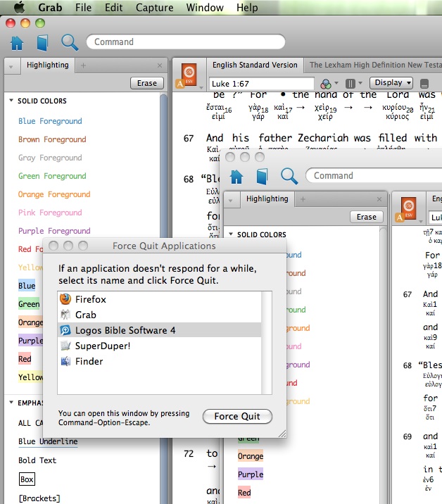
Task: Select the Box style
Action: click(27, 479)
